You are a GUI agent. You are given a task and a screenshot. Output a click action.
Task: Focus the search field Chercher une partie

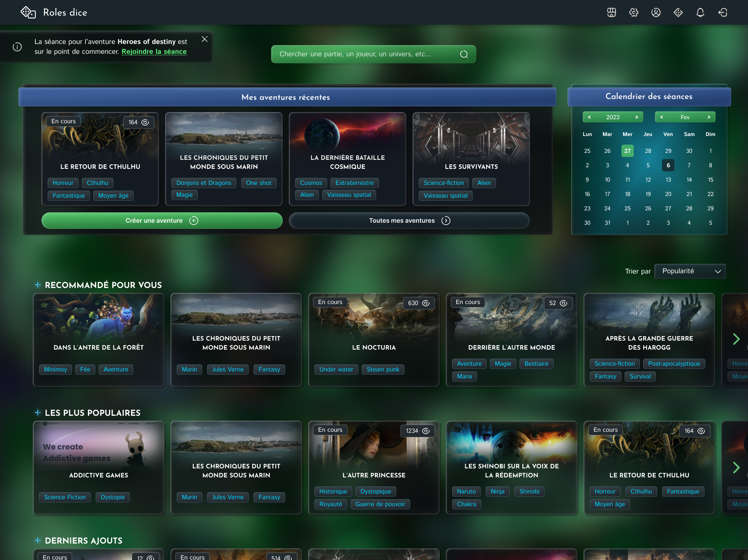[x=374, y=54]
